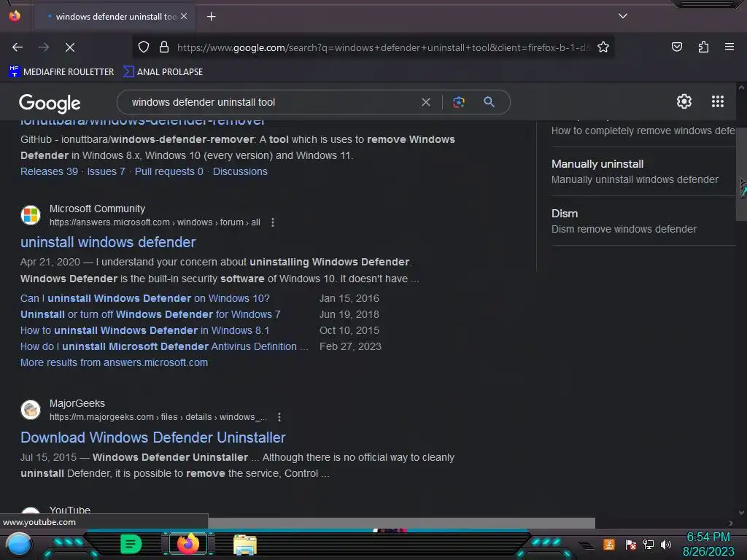Select Manually uninstall related search

pos(643,171)
